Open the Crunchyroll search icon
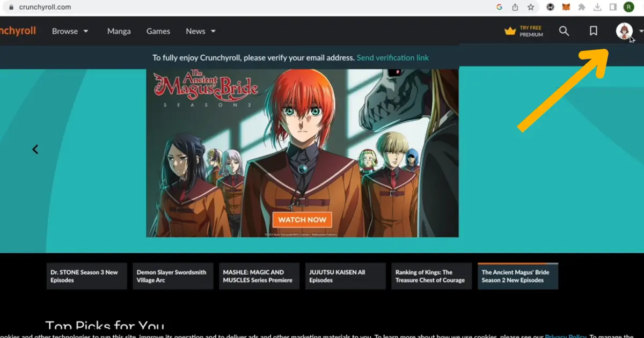644x338 pixels. coord(563,31)
